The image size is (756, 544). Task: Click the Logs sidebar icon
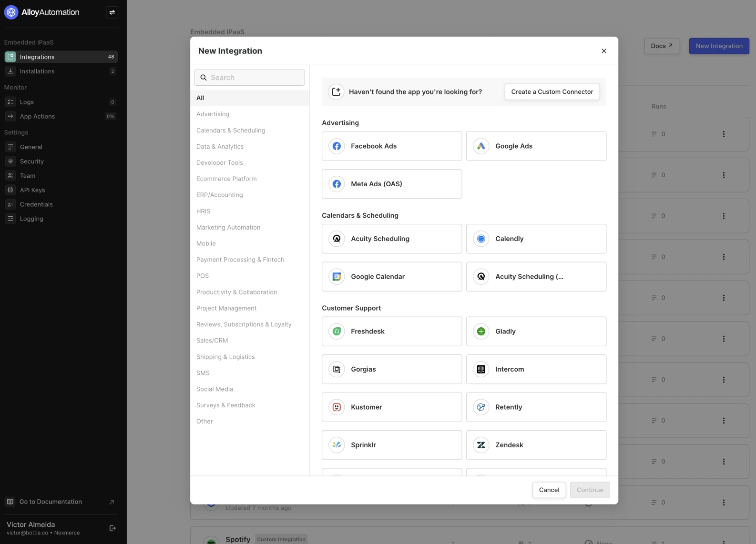[x=10, y=102]
